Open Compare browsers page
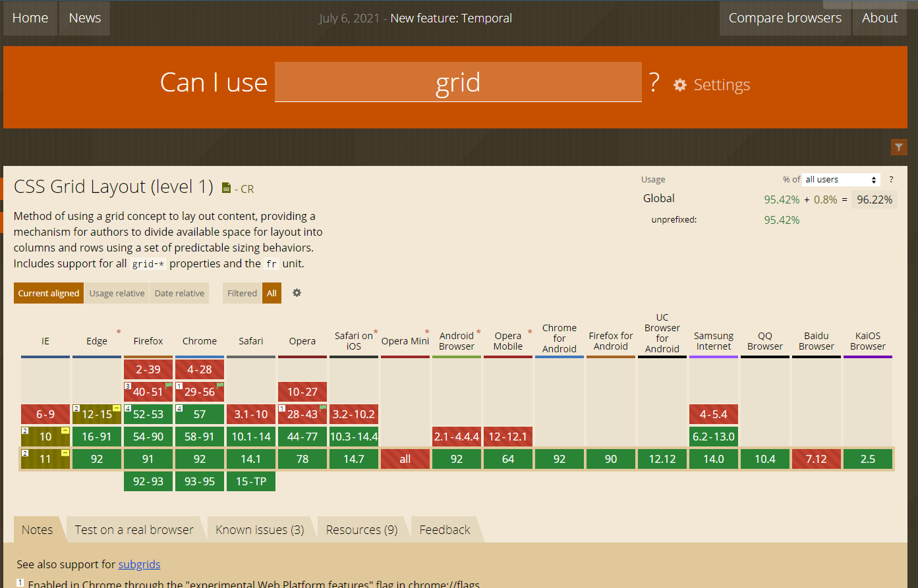The width and height of the screenshot is (918, 588). 785,18
